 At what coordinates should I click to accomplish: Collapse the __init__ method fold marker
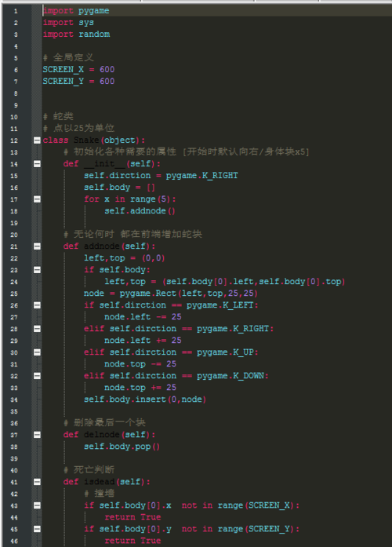click(x=37, y=164)
